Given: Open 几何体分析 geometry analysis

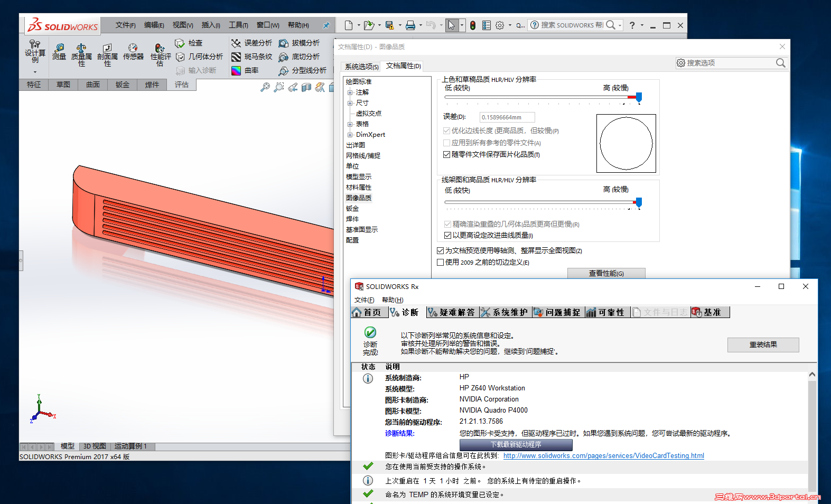Looking at the screenshot, I should (199, 57).
